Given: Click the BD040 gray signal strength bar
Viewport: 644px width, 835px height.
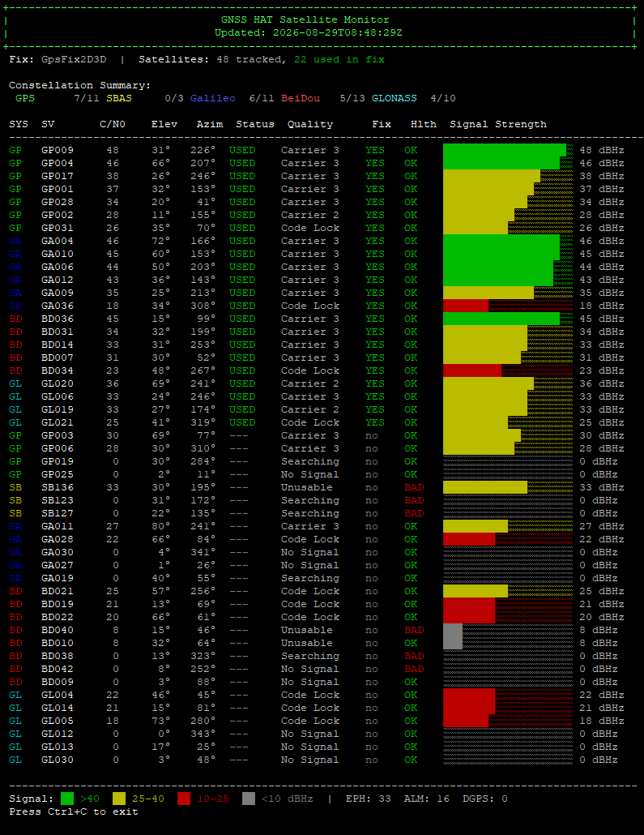Looking at the screenshot, I should 453,630.
